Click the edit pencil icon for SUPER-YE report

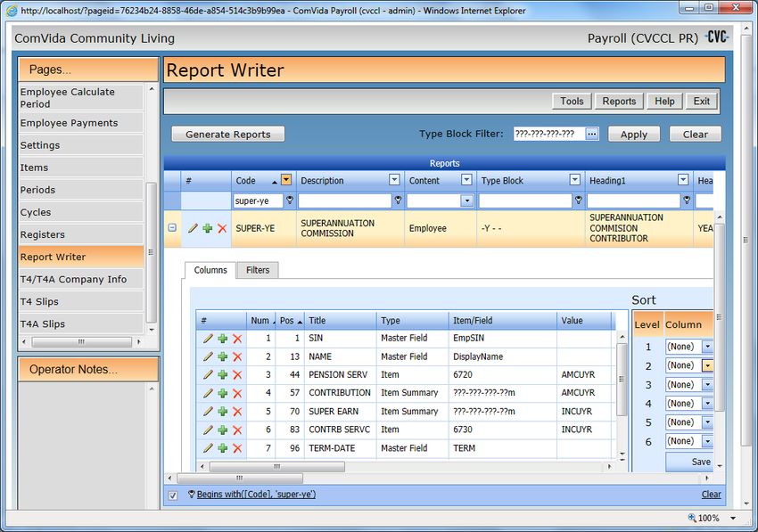[x=193, y=229]
